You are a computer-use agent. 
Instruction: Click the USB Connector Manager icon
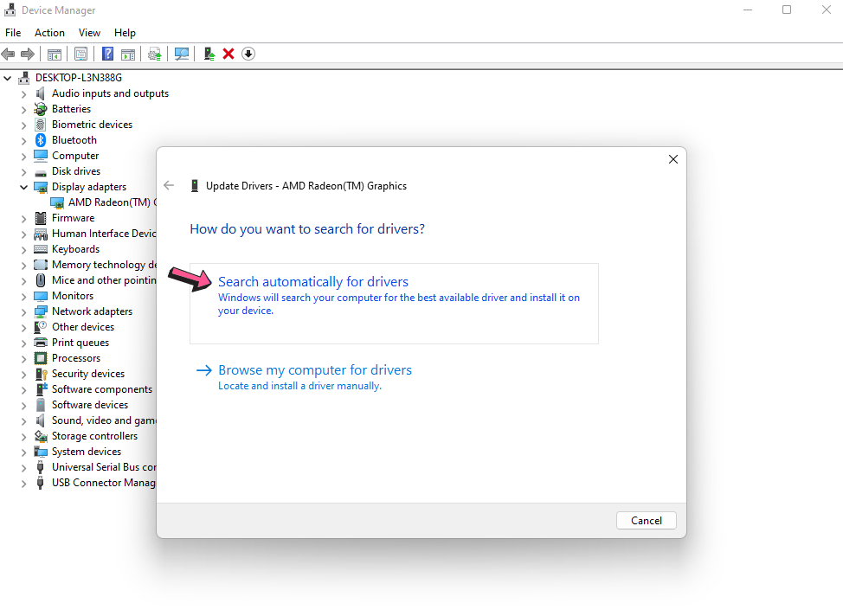tap(41, 484)
